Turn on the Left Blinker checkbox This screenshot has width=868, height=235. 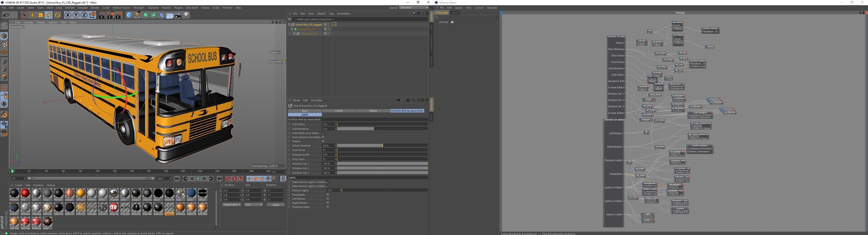coord(328,199)
